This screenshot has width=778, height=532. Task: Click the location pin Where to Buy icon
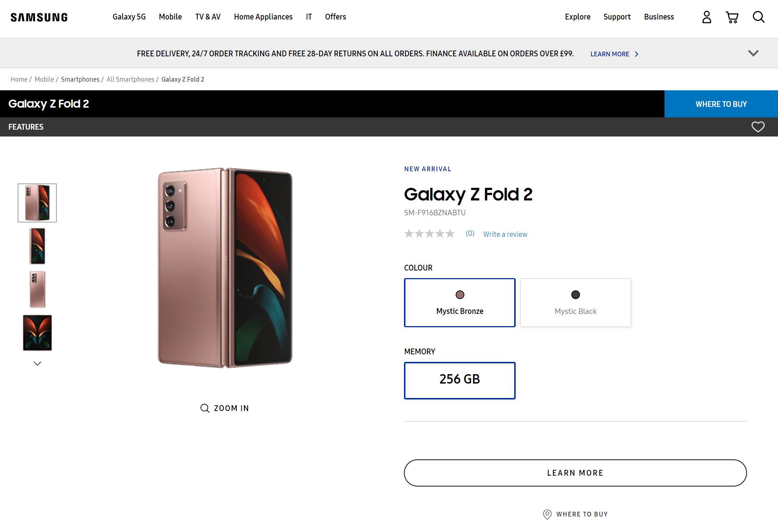[x=547, y=514]
